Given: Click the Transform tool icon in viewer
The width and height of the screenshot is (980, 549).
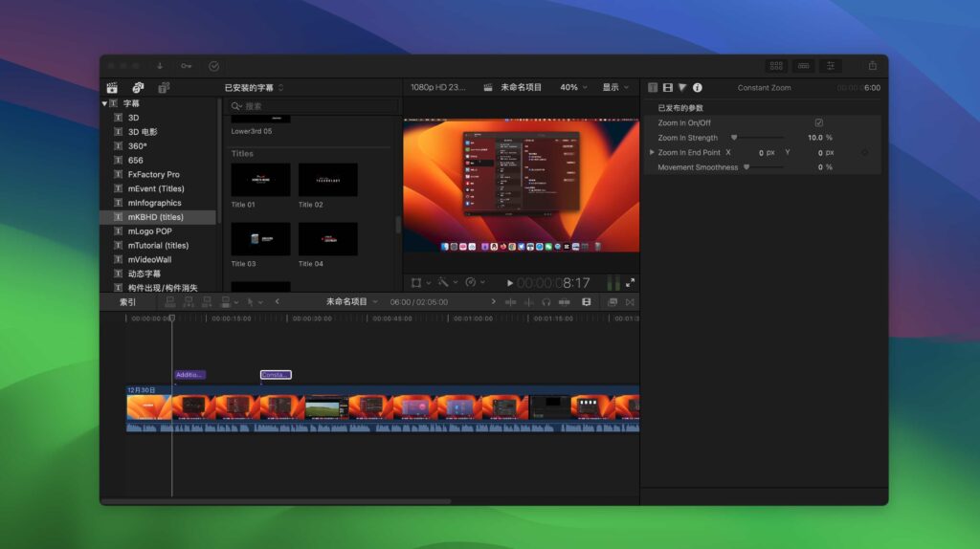Looking at the screenshot, I should 416,283.
